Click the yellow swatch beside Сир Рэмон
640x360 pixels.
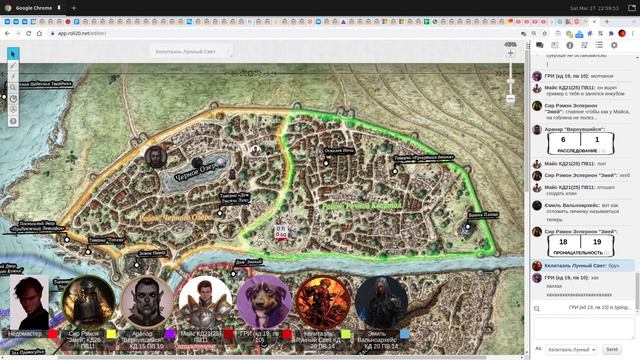click(x=111, y=334)
